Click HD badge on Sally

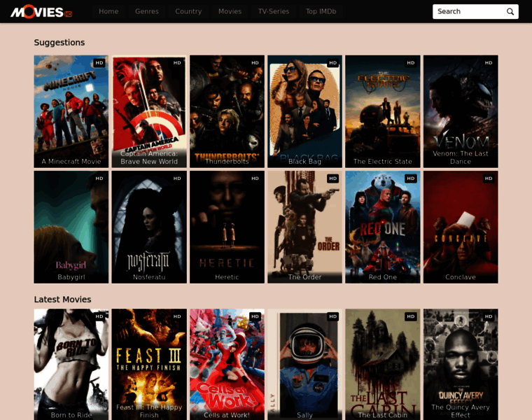tap(332, 316)
